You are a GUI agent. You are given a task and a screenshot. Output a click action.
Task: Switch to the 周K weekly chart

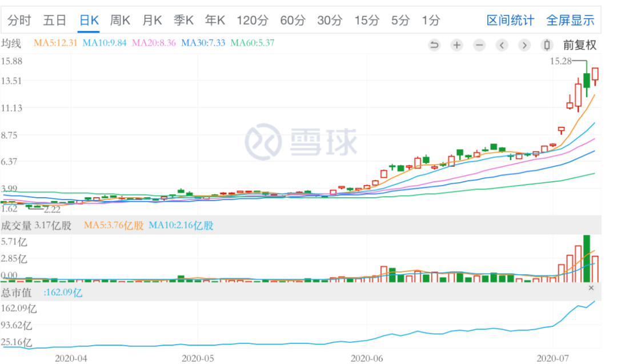coord(120,20)
